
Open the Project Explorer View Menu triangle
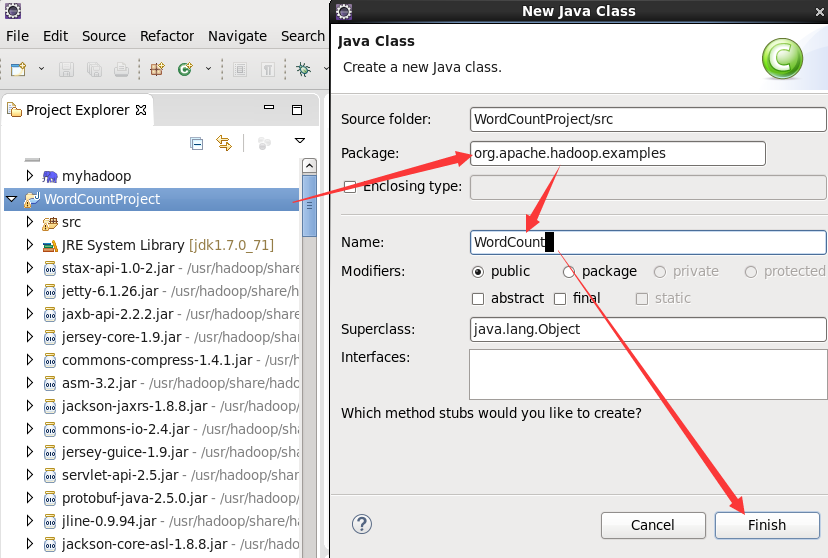[299, 140]
